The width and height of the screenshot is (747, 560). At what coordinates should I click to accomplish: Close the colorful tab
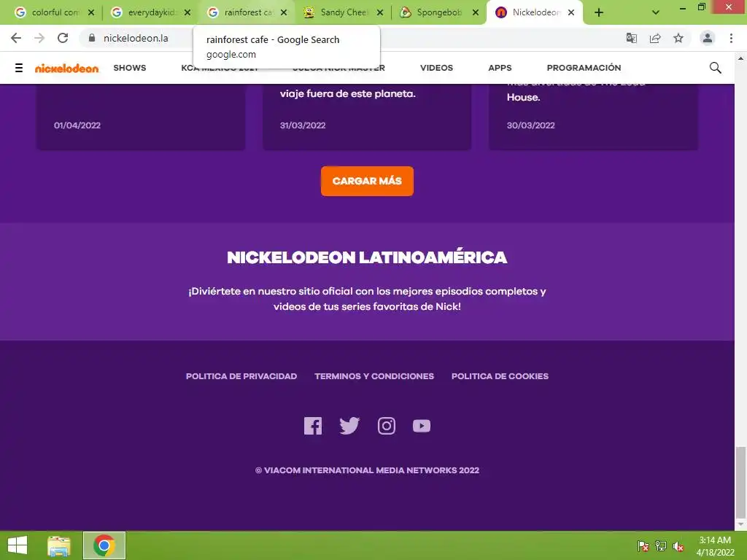[91, 12]
